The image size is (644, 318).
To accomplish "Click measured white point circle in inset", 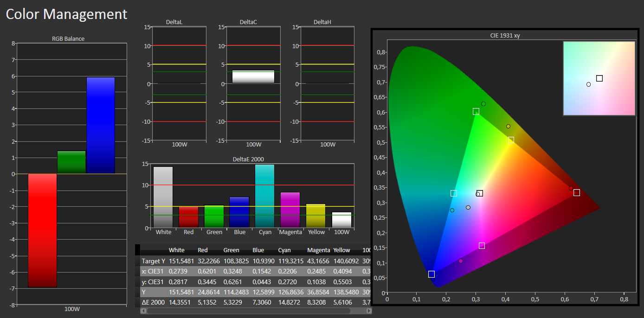I will coord(588,84).
